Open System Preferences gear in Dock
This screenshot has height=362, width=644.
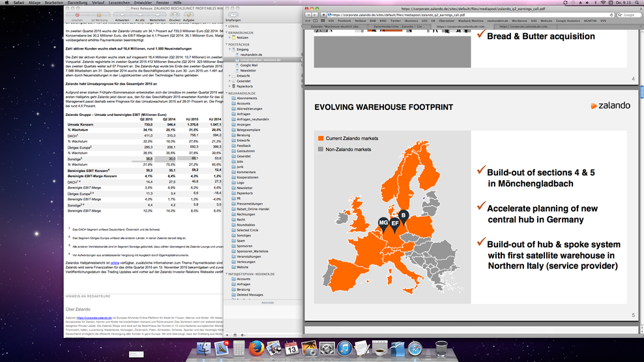click(x=327, y=348)
